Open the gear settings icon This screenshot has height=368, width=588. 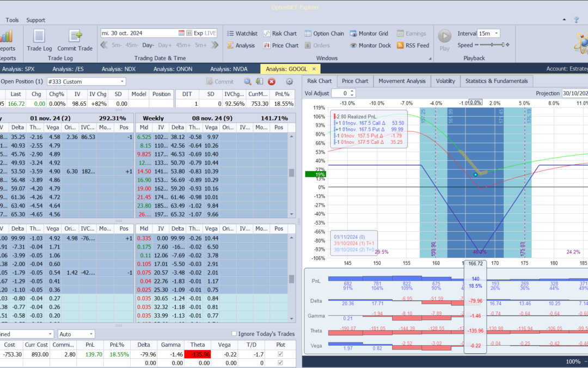(289, 81)
